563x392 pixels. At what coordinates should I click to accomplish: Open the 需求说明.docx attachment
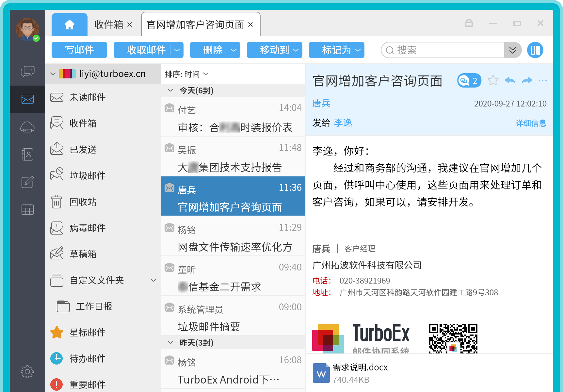359,373
